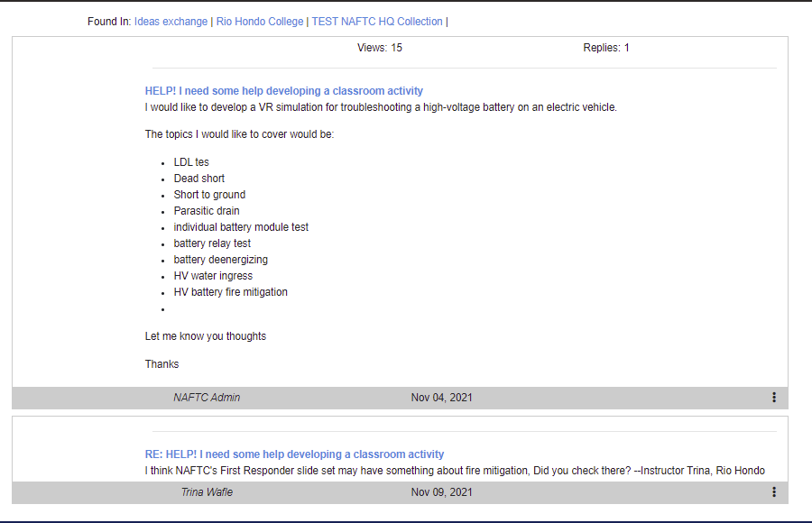812x523 pixels.
Task: Click the Parasitic drain list item
Action: point(207,211)
